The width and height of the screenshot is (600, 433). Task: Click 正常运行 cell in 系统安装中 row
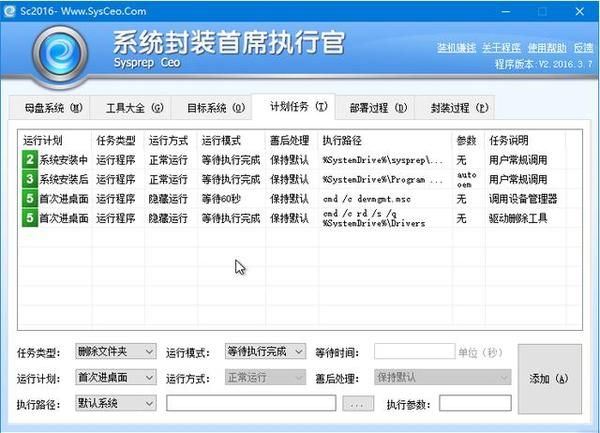point(168,160)
